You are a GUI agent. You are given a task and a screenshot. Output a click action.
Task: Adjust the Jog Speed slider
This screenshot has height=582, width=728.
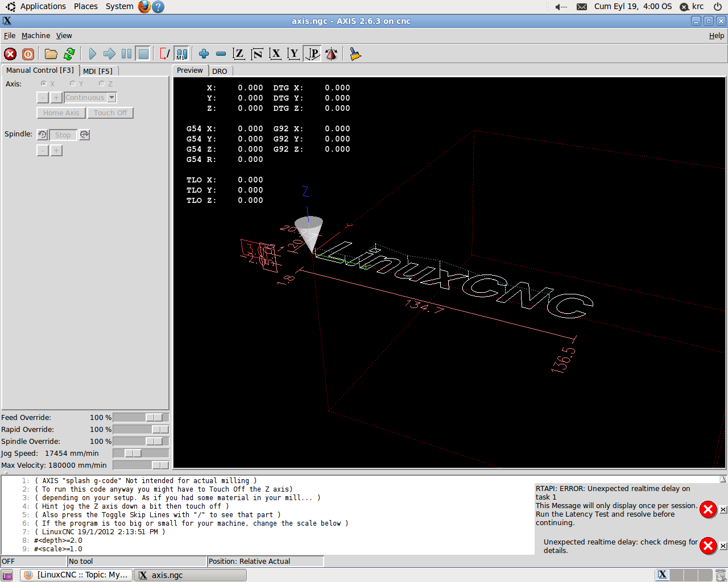(x=141, y=453)
